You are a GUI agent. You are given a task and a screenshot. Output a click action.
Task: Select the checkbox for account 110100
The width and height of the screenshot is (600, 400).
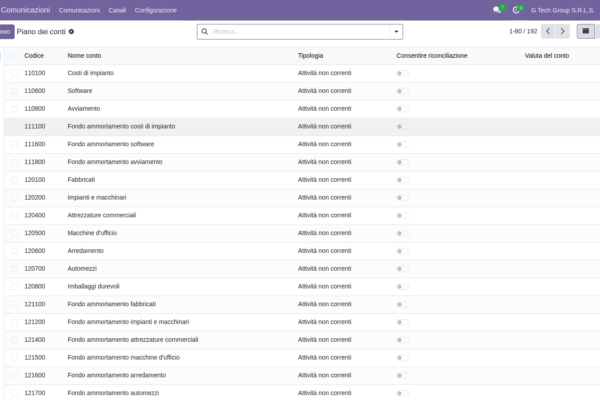tap(15, 73)
